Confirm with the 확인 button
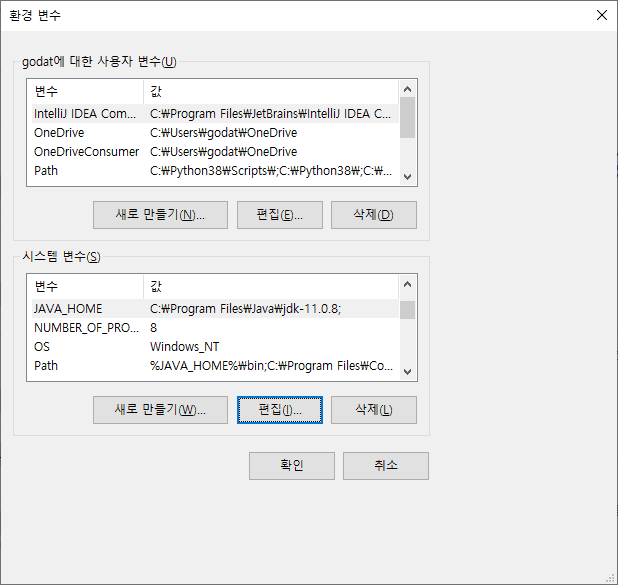The image size is (618, 585). pyautogui.click(x=292, y=466)
